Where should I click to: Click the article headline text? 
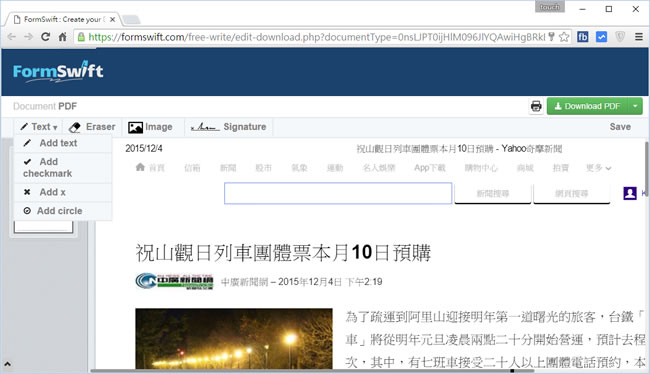[283, 253]
